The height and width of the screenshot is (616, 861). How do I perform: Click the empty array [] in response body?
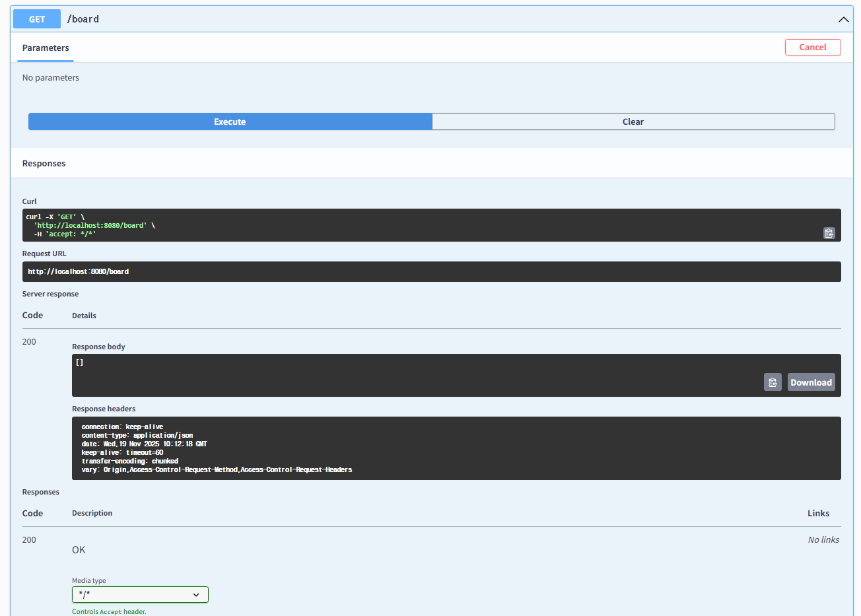(79, 362)
